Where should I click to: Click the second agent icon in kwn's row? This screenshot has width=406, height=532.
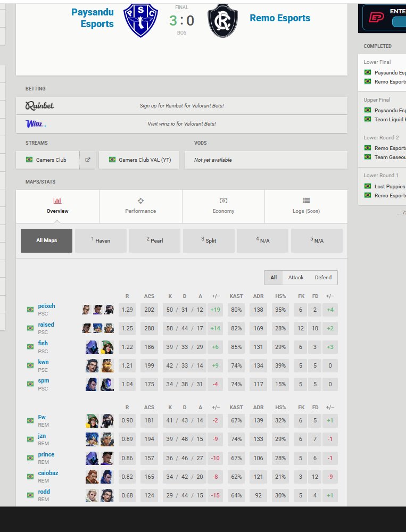pos(107,366)
